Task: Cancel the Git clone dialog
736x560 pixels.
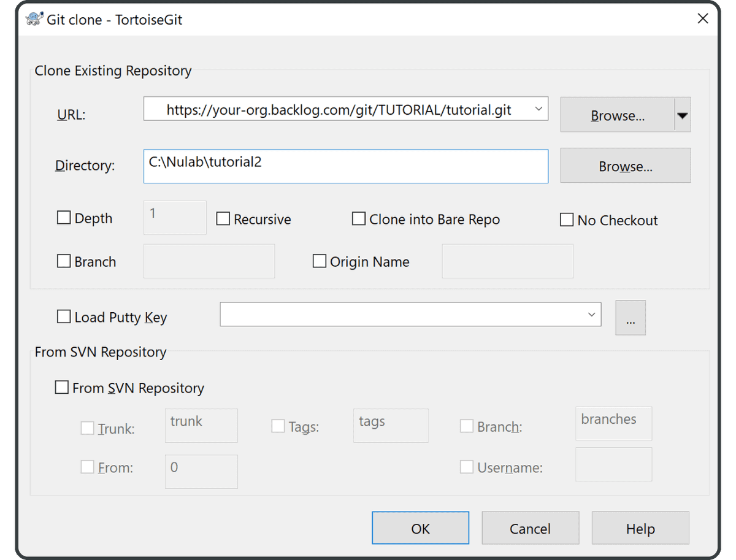Action: point(530,527)
